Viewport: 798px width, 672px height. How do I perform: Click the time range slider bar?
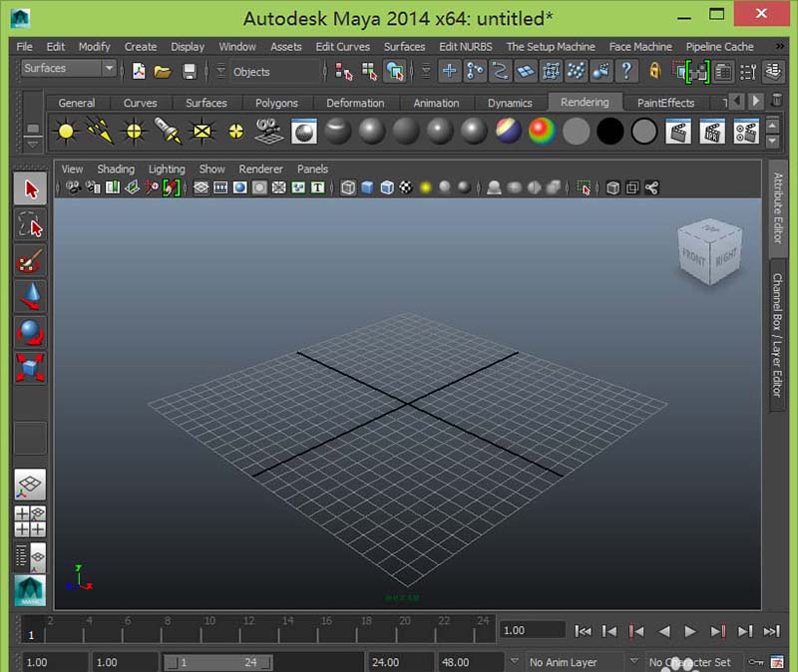click(x=218, y=662)
